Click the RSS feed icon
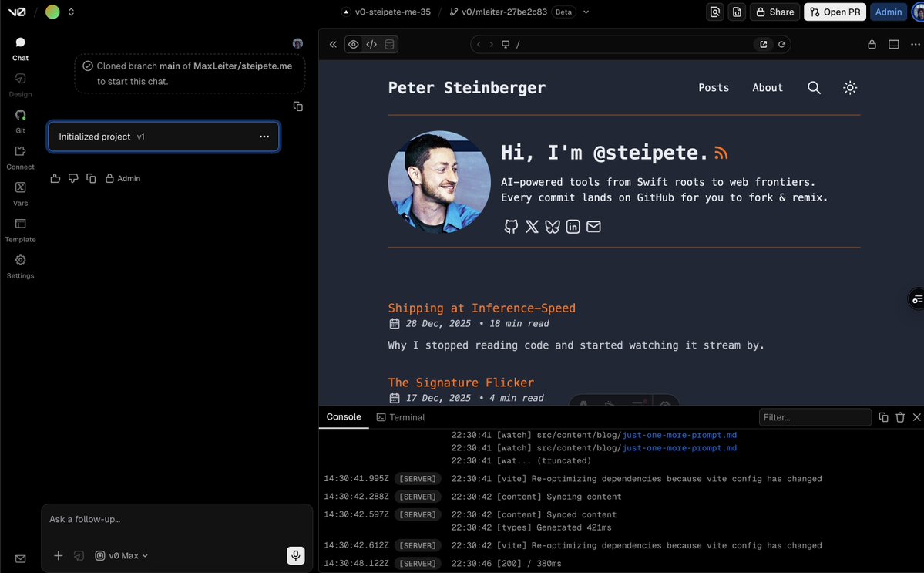 721,153
